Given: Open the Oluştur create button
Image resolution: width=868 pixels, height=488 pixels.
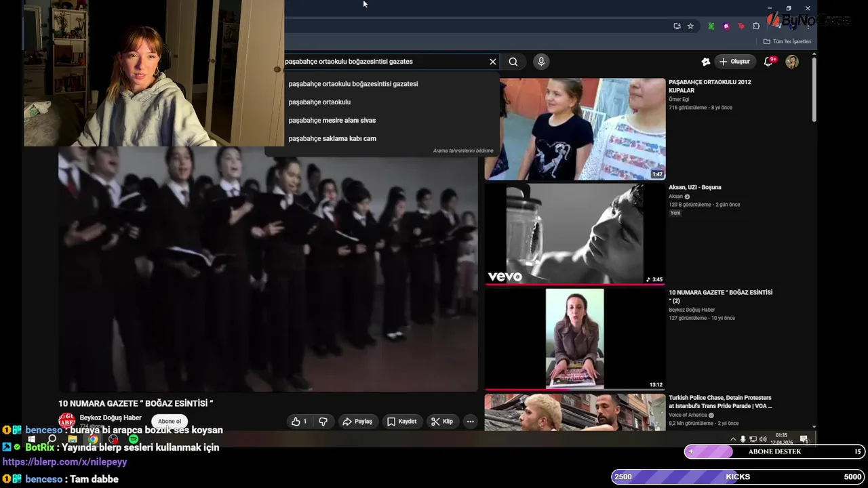Looking at the screenshot, I should click(735, 62).
